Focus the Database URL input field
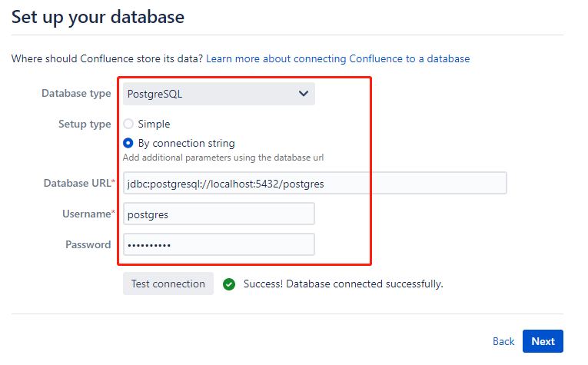 point(314,183)
